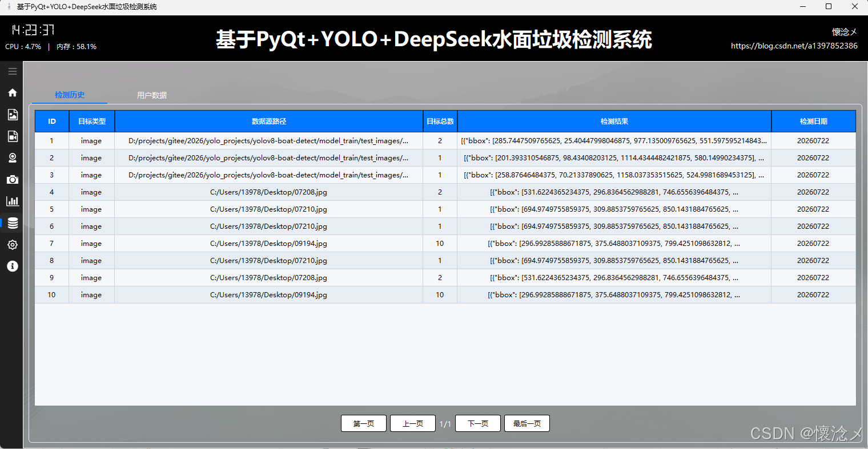Click the image type cell in row 5
868x449 pixels.
pyautogui.click(x=91, y=209)
